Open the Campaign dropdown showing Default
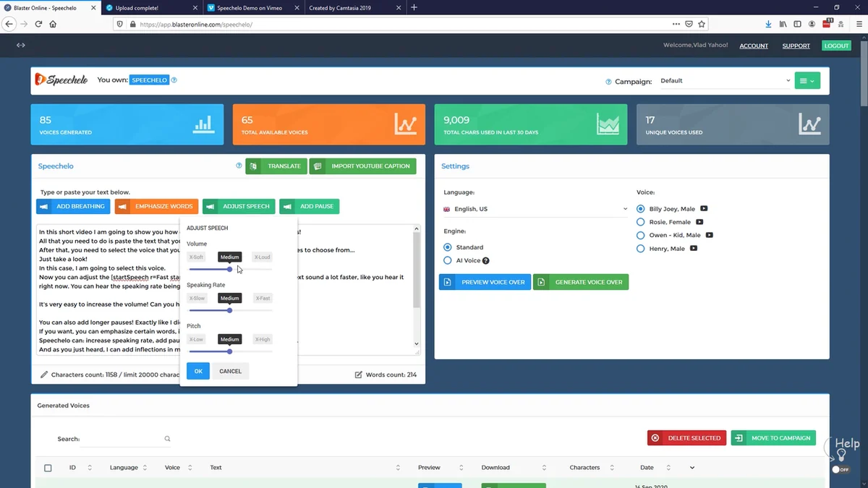This screenshot has height=488, width=868. coord(725,81)
